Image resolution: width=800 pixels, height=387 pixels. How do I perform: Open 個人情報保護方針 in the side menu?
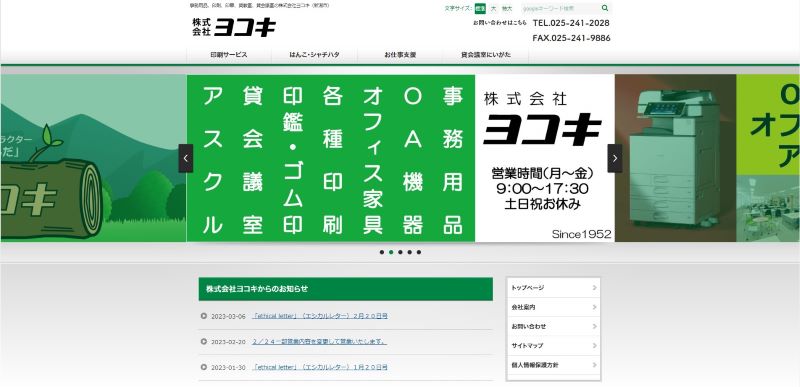point(554,365)
